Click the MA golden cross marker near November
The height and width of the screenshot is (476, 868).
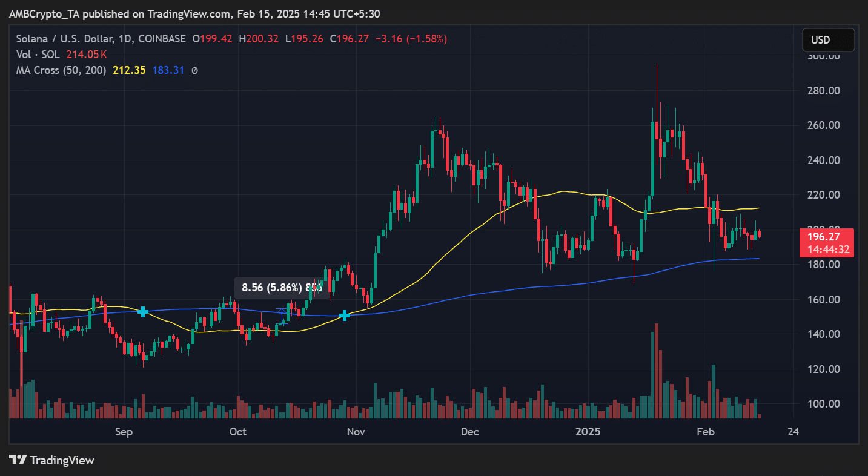345,316
